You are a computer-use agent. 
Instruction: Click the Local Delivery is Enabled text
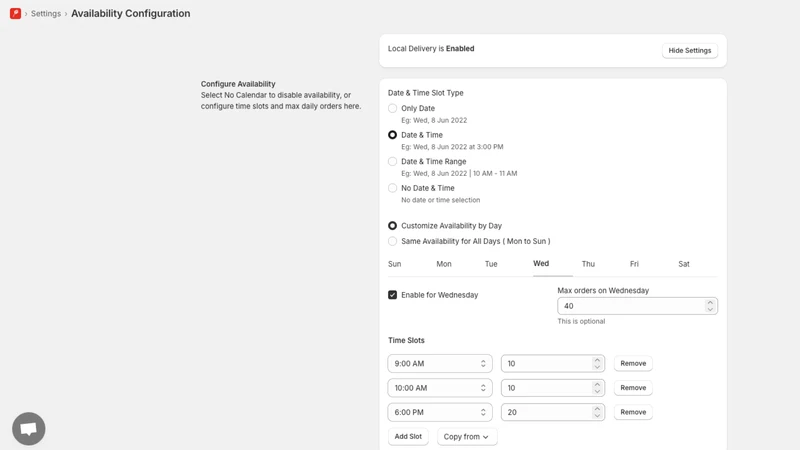click(431, 48)
